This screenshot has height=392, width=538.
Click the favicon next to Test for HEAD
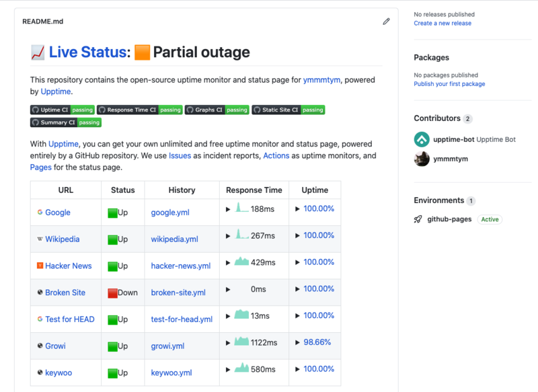40,319
